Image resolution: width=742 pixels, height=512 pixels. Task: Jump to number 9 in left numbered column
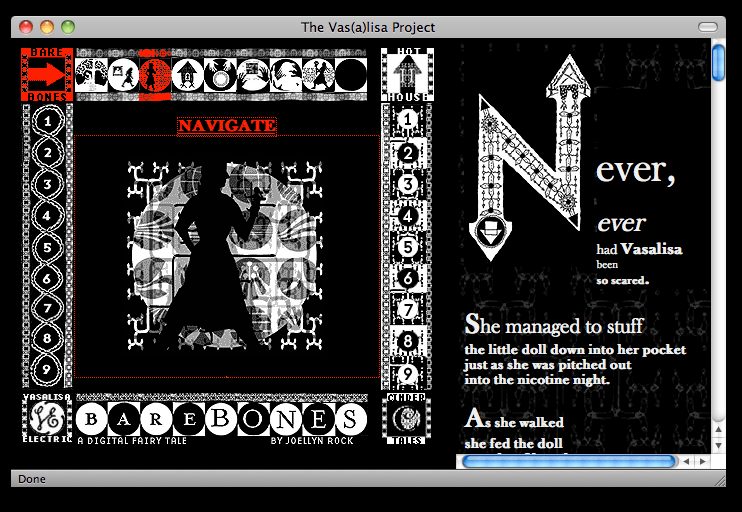pyautogui.click(x=48, y=369)
